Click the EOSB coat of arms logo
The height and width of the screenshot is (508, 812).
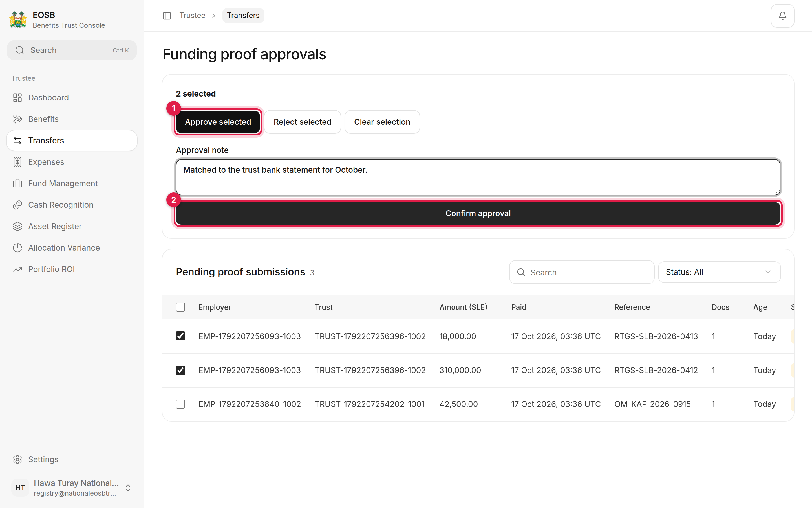point(18,20)
